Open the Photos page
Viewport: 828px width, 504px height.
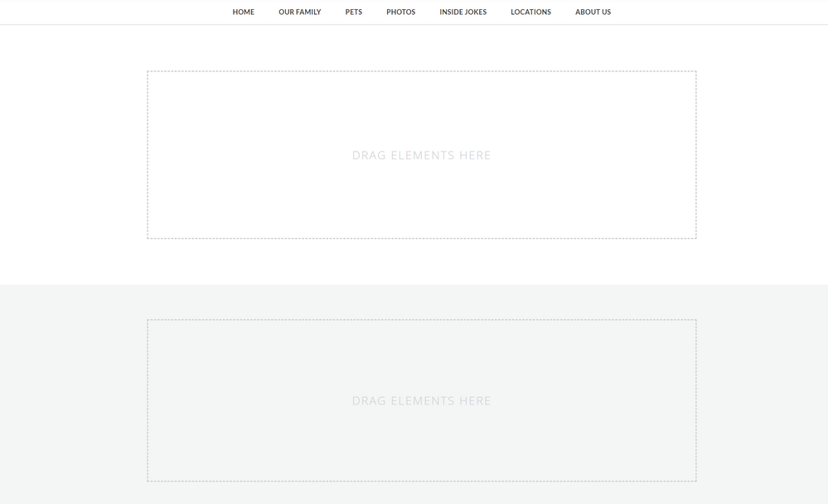click(400, 12)
